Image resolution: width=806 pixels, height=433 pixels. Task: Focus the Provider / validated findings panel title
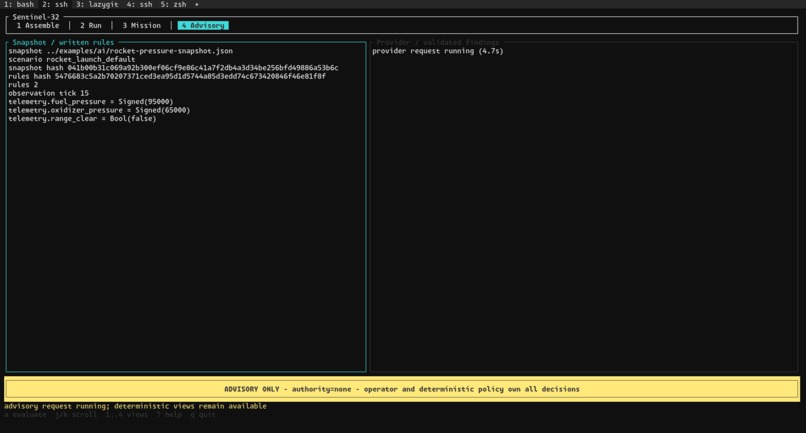click(x=437, y=42)
